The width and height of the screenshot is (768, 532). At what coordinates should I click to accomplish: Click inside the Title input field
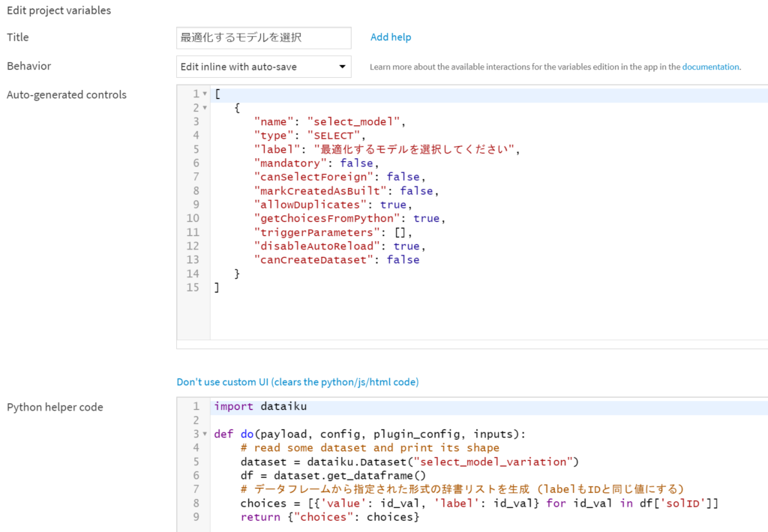[262, 37]
